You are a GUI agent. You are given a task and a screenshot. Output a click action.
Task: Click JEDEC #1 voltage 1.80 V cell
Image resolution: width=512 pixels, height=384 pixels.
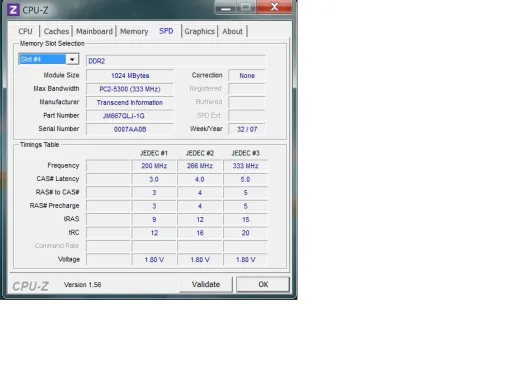pyautogui.click(x=154, y=259)
